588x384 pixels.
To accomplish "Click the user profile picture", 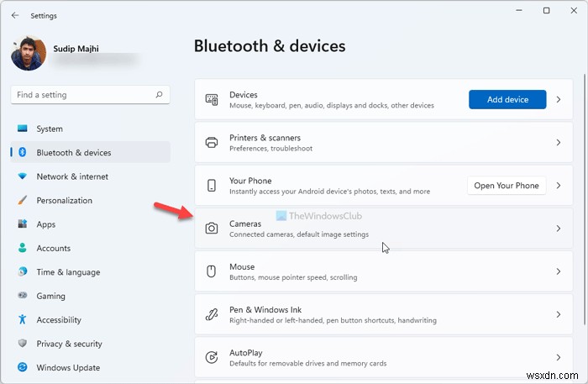I will click(29, 53).
